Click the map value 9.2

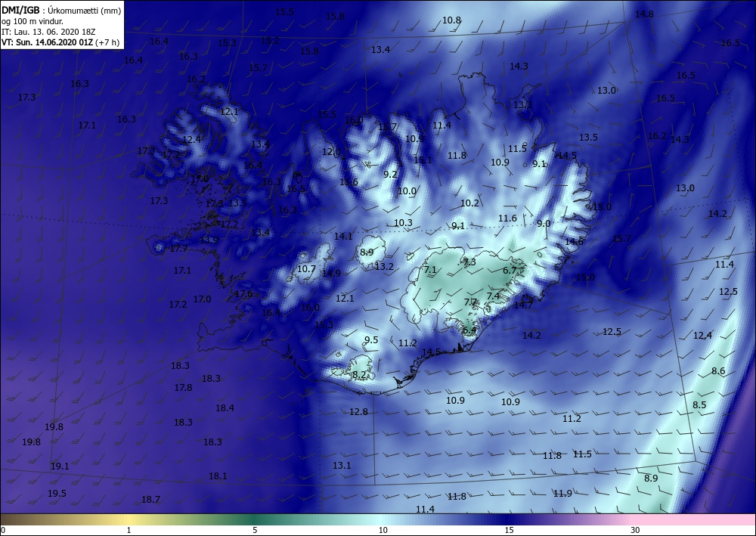click(x=390, y=175)
